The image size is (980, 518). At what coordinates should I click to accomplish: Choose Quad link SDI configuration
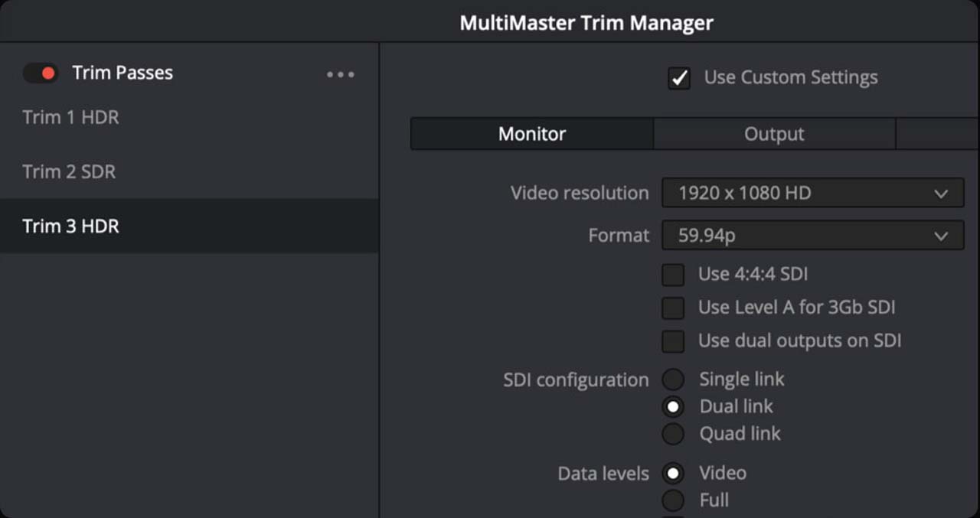[x=673, y=434]
